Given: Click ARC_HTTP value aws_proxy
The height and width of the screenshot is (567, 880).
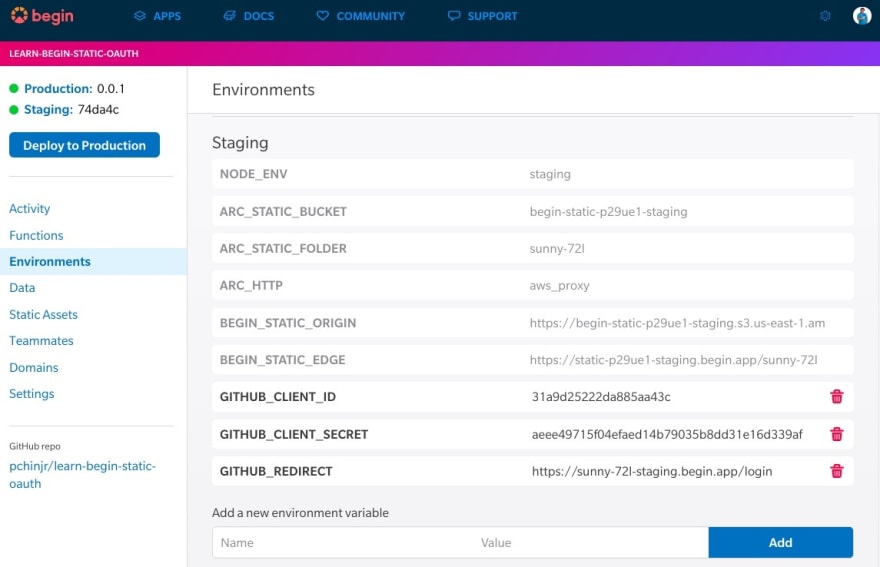Looking at the screenshot, I should click(559, 285).
